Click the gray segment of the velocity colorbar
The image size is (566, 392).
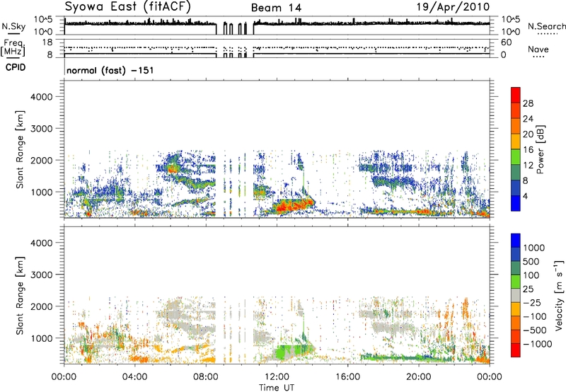(516, 296)
